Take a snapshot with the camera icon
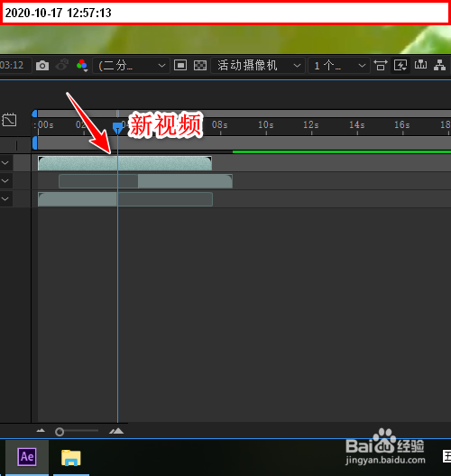 42,66
